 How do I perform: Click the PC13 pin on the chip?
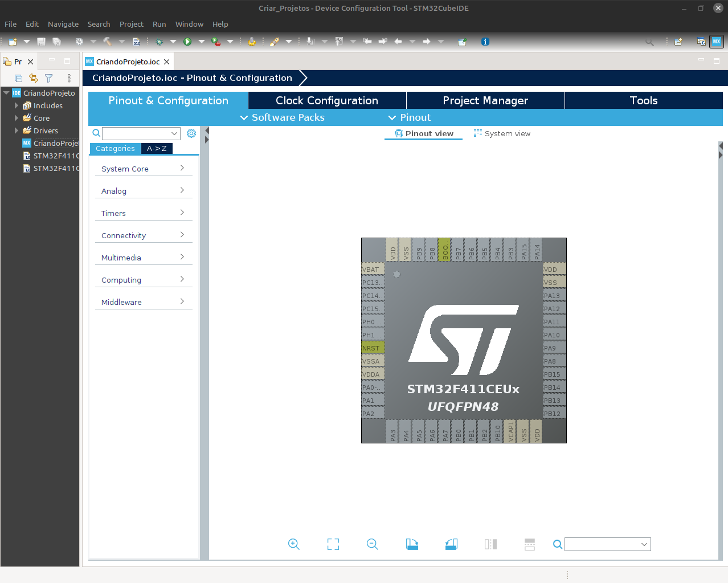(373, 283)
